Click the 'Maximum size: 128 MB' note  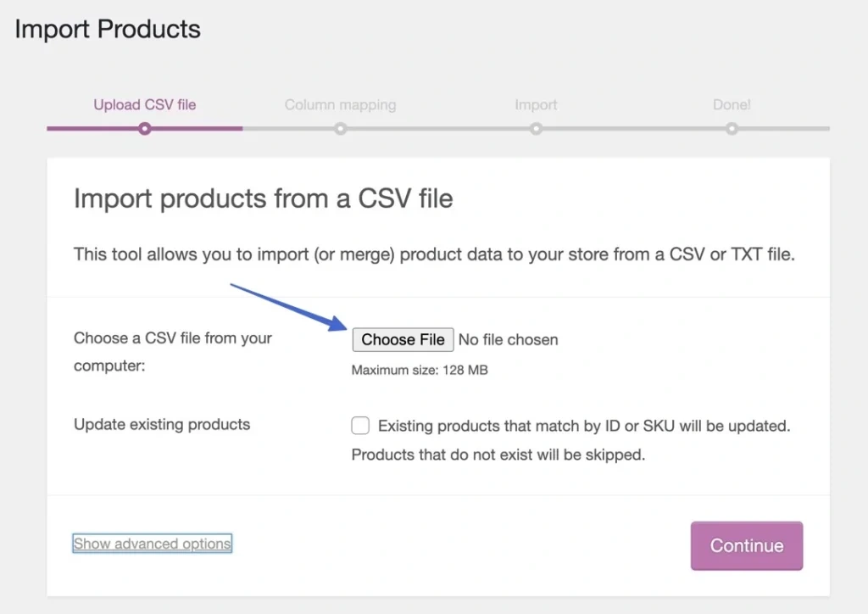tap(420, 370)
